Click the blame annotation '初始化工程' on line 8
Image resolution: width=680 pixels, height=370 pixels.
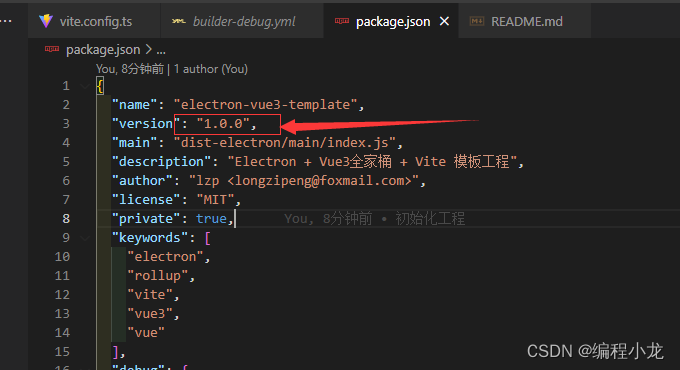(430, 219)
